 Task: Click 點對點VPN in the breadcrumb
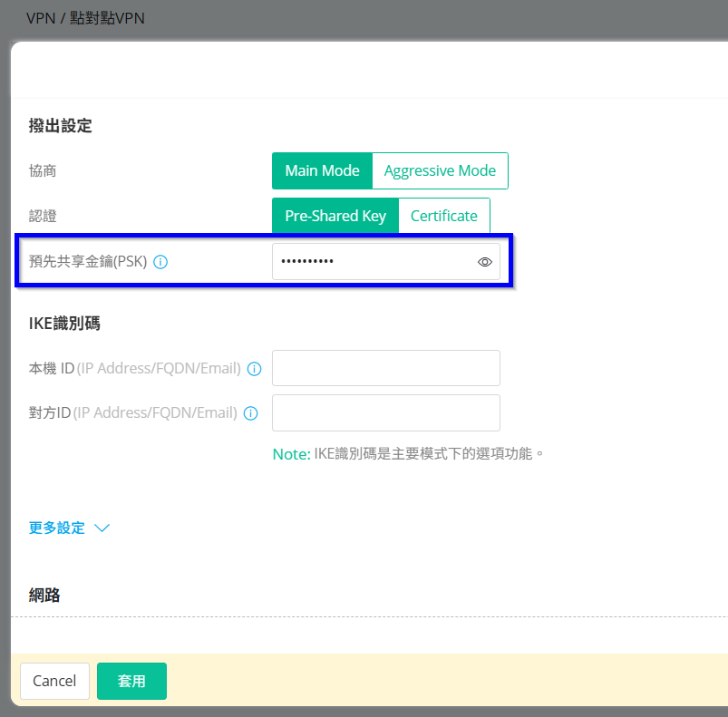click(x=107, y=18)
